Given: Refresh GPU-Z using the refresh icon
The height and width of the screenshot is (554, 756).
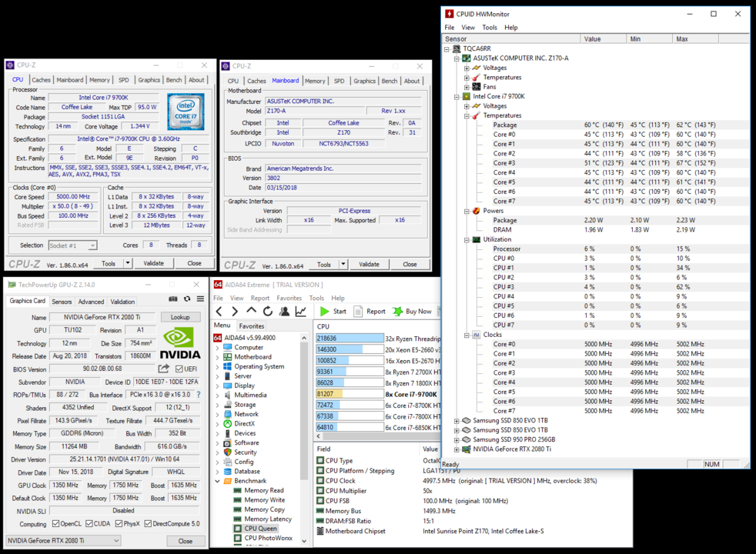Looking at the screenshot, I should coord(187,299).
